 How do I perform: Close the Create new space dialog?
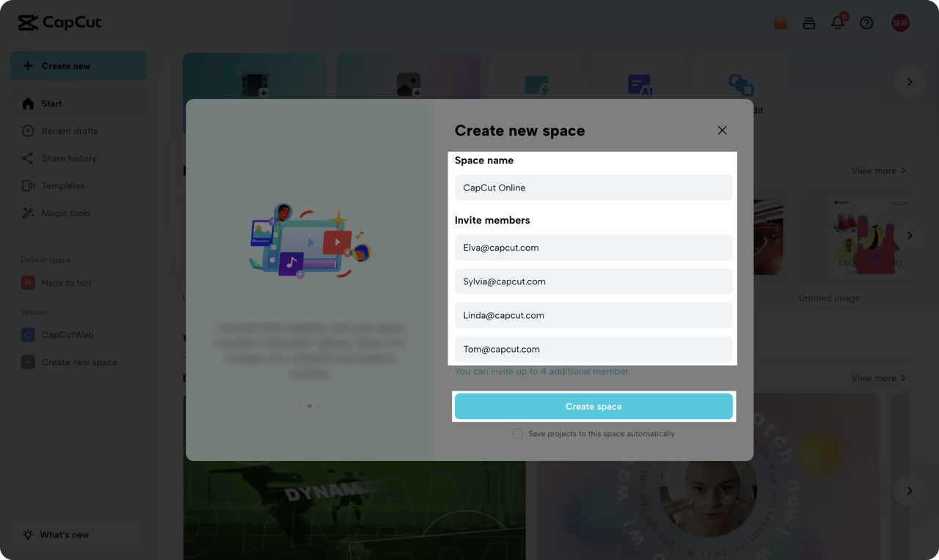[722, 130]
